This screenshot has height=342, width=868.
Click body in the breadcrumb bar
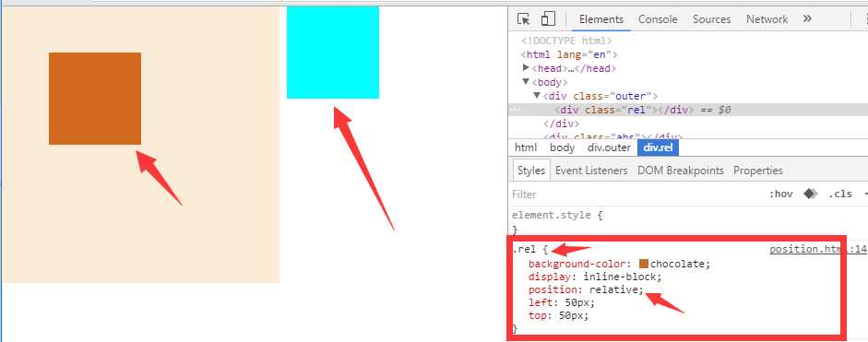tap(563, 147)
